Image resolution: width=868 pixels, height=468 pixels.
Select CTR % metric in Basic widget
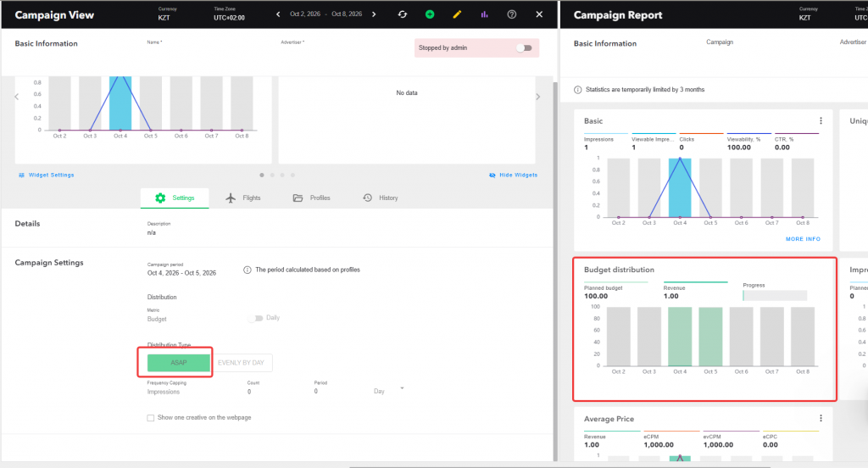click(796, 143)
